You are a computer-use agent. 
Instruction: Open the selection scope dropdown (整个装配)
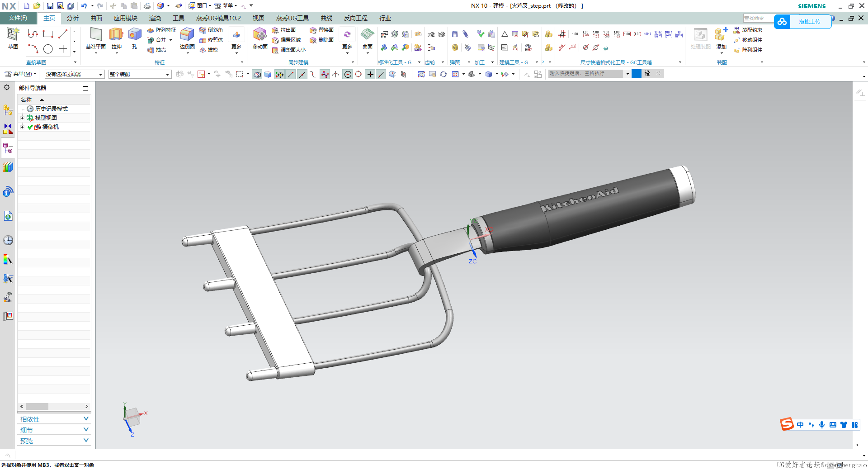(140, 74)
